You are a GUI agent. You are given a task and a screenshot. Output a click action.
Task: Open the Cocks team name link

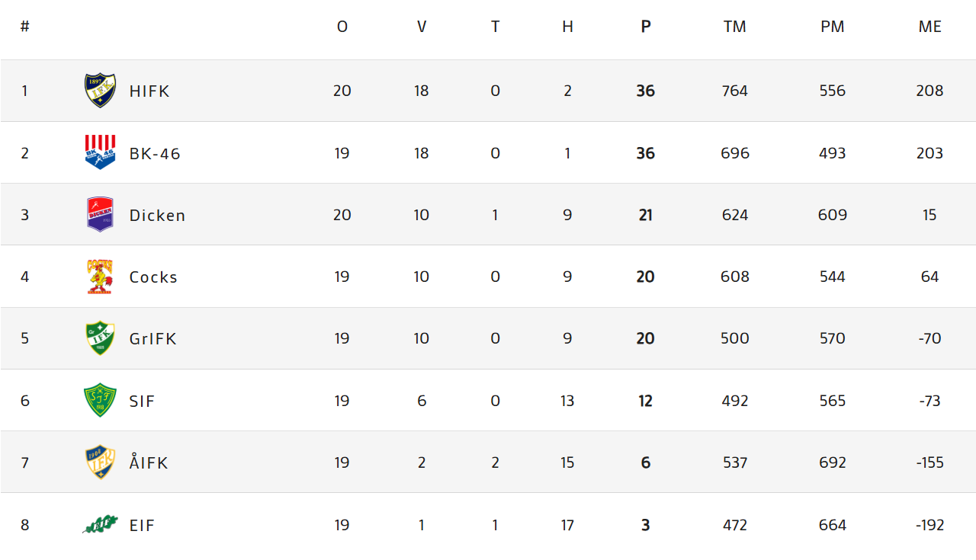pos(153,277)
